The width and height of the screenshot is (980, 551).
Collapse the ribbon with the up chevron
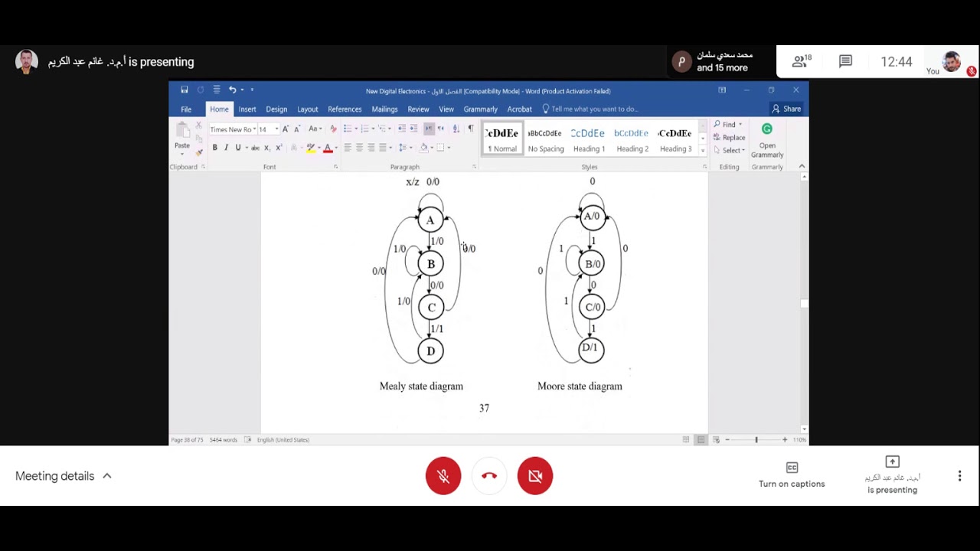802,166
